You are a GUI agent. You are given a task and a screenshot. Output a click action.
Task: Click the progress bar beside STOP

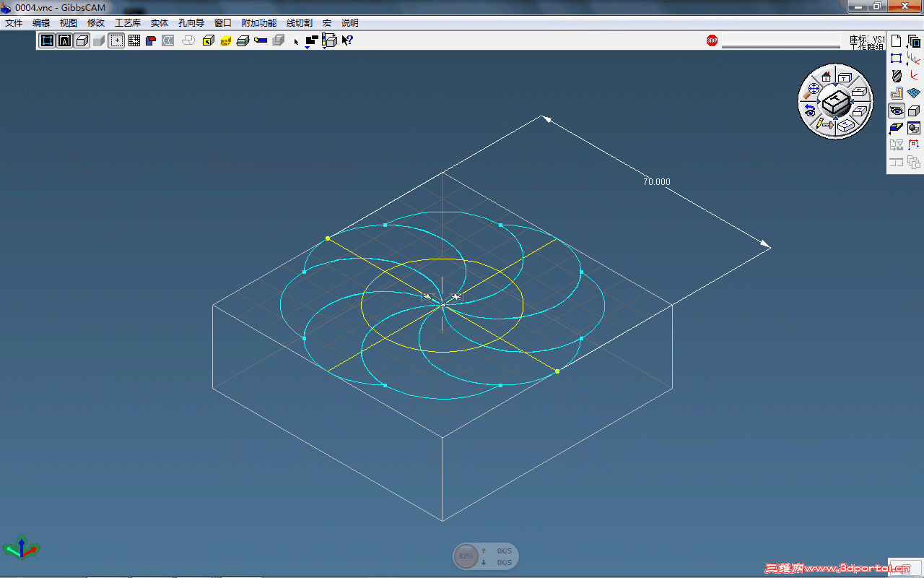click(x=781, y=42)
